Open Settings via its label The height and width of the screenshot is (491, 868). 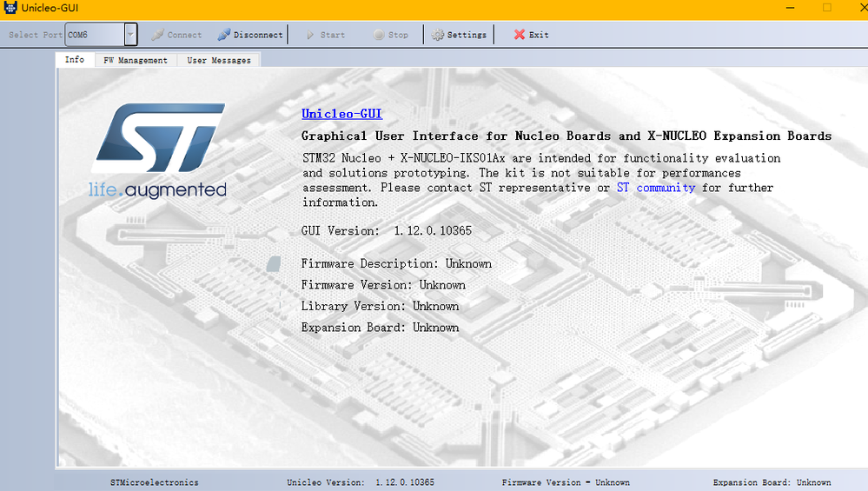[467, 35]
